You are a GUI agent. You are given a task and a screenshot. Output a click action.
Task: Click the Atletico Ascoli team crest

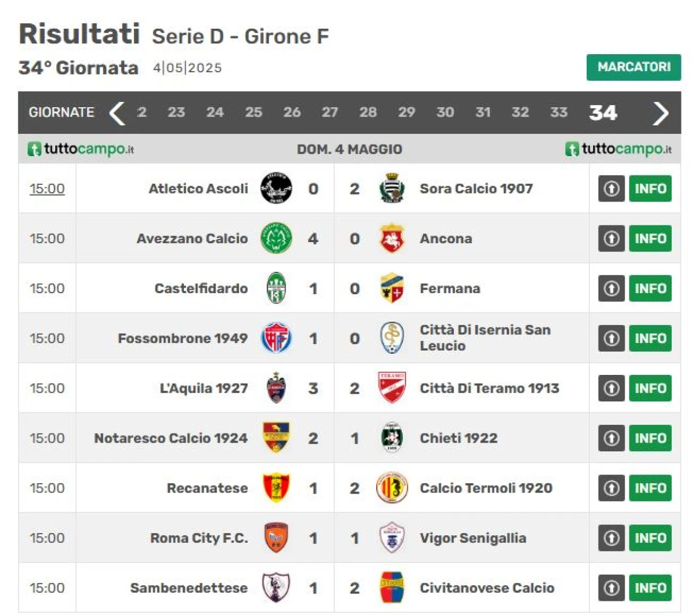[276, 188]
